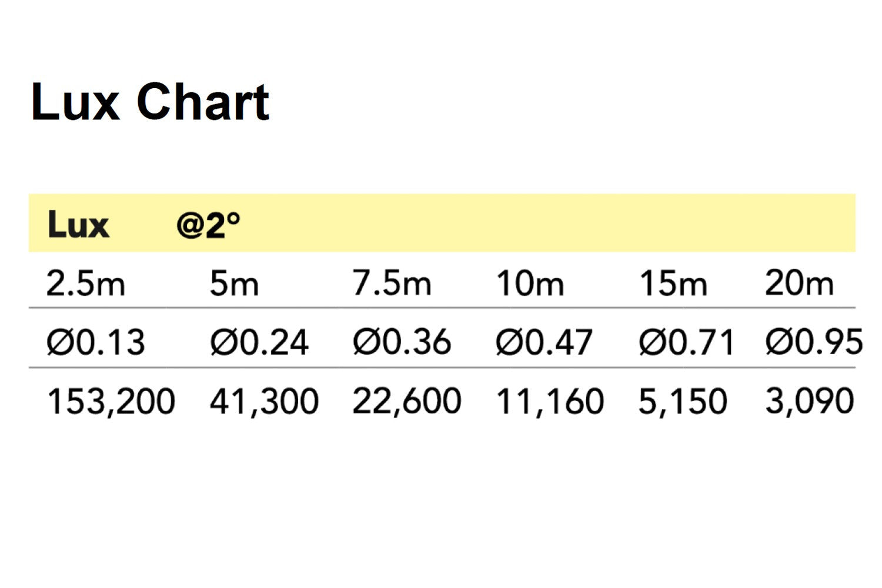Click the 41,300 lux value
Screen dimensions: 882x588
(x=264, y=402)
